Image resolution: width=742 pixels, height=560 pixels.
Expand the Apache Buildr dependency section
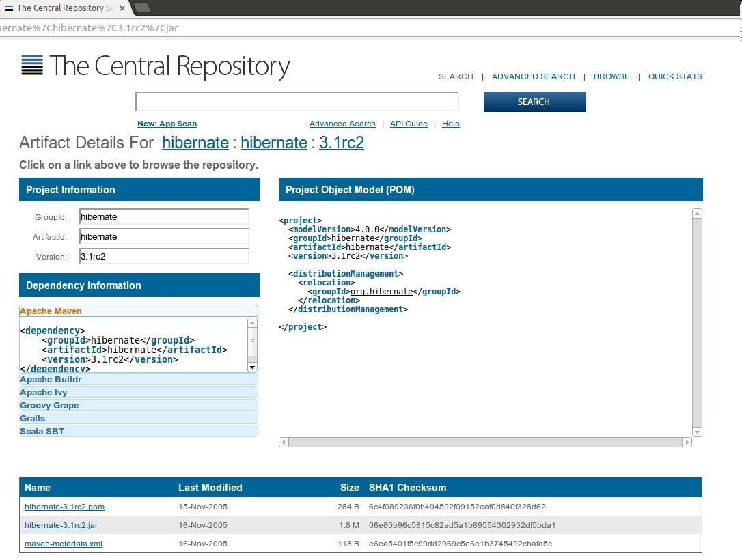(139, 379)
